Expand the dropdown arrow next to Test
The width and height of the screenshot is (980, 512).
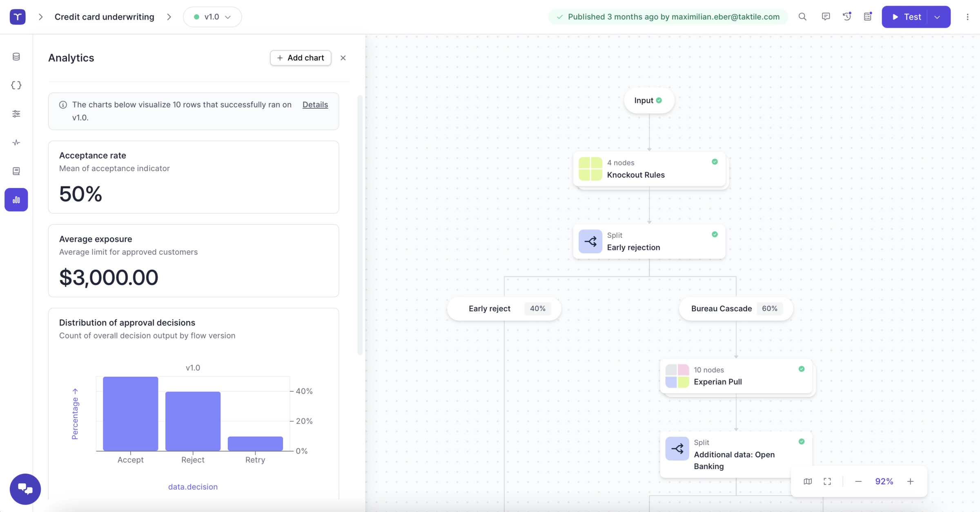[938, 17]
